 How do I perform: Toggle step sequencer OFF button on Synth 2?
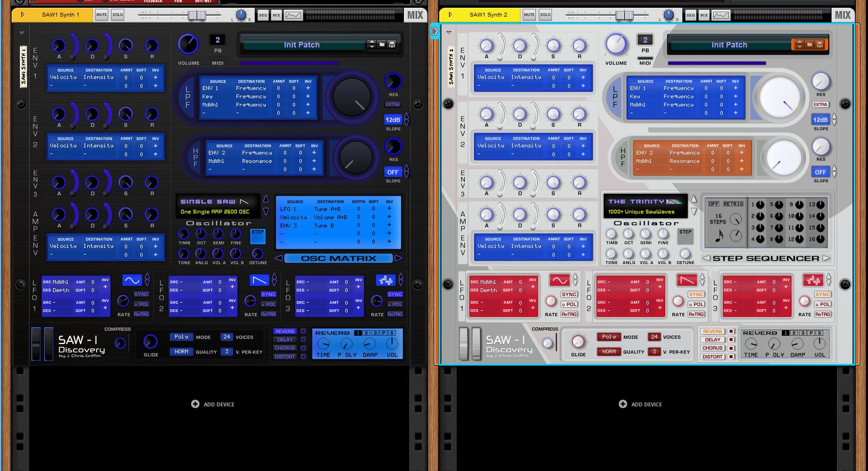714,204
